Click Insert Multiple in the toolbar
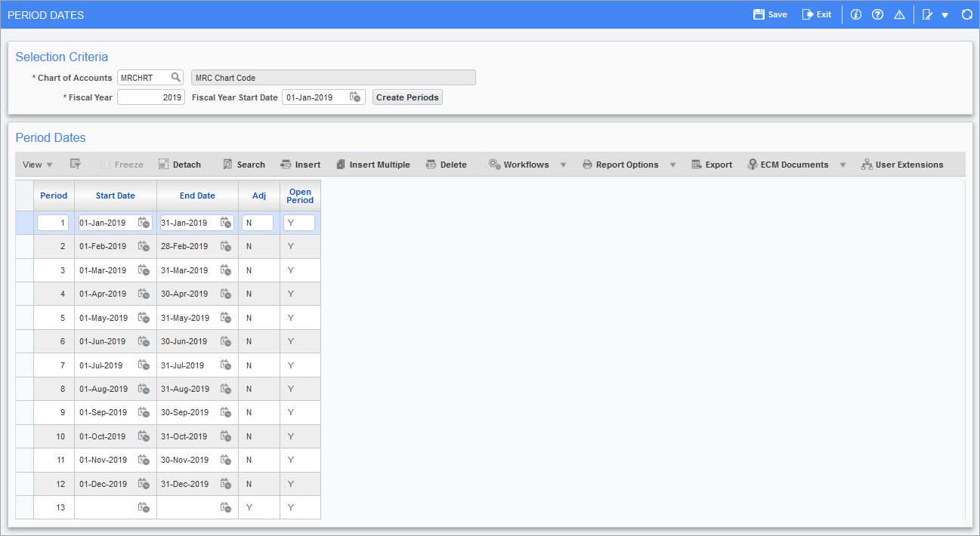The image size is (980, 536). coord(373,165)
